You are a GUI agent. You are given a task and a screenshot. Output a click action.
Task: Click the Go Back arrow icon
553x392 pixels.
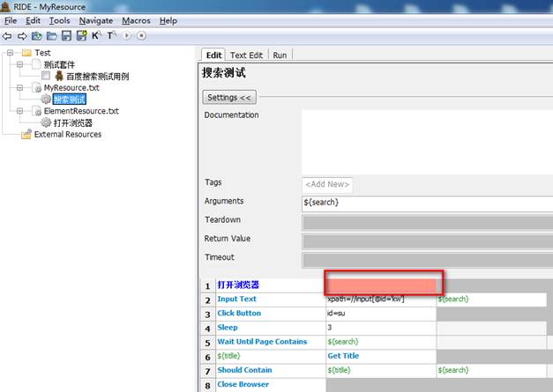click(x=7, y=36)
